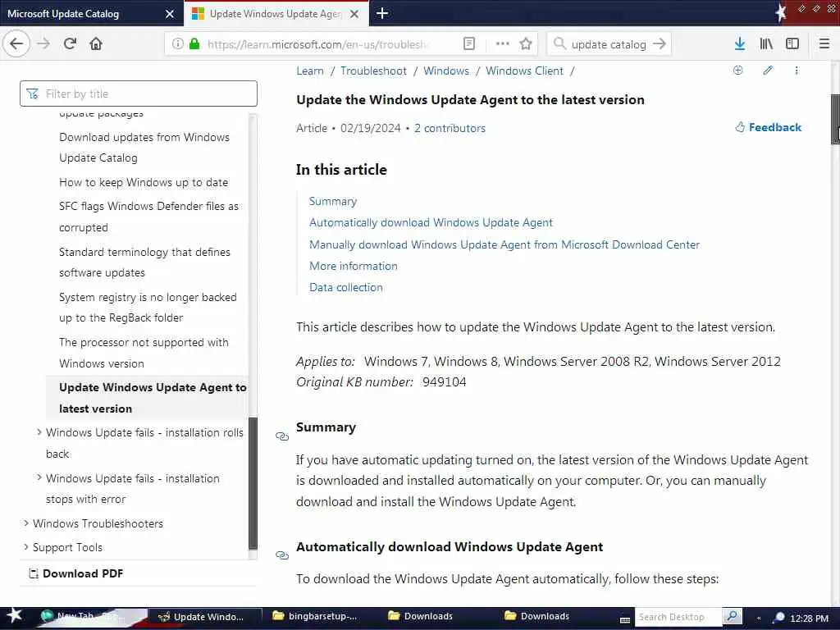Open the first Downloads taskbar folder
Image resolution: width=840 pixels, height=630 pixels.
tap(421, 617)
